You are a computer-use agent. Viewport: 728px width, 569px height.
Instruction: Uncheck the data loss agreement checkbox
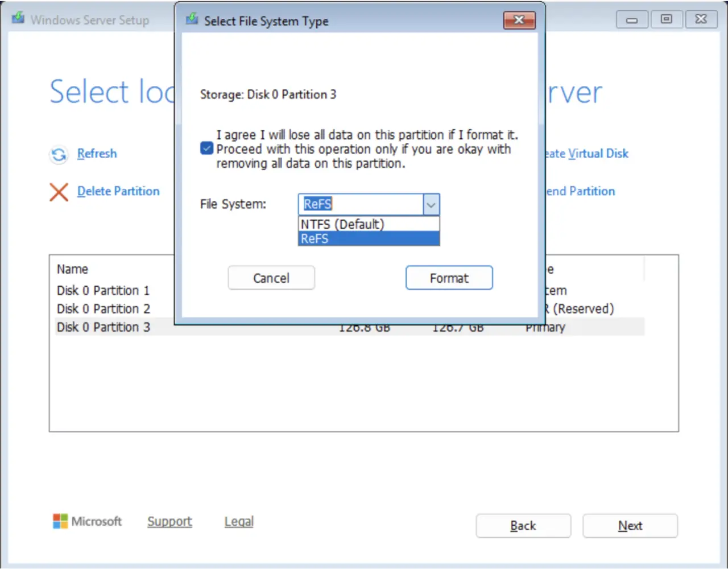tap(206, 148)
